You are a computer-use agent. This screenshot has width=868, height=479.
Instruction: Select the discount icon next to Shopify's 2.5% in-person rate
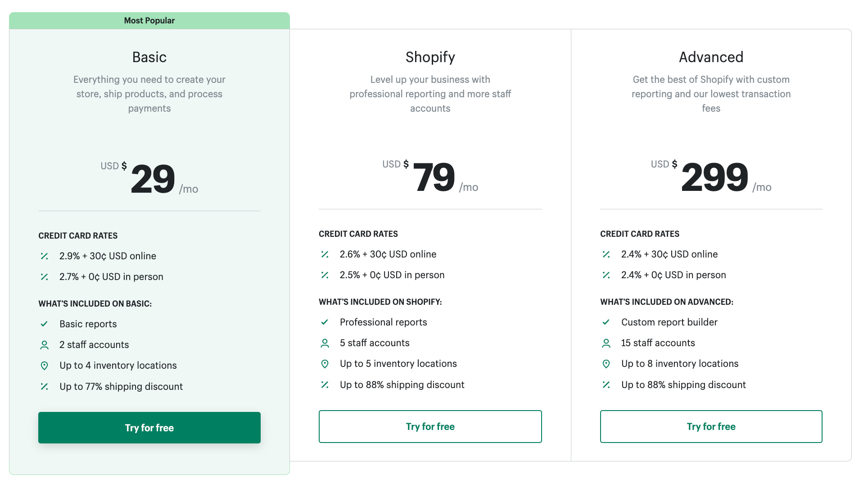coord(325,275)
